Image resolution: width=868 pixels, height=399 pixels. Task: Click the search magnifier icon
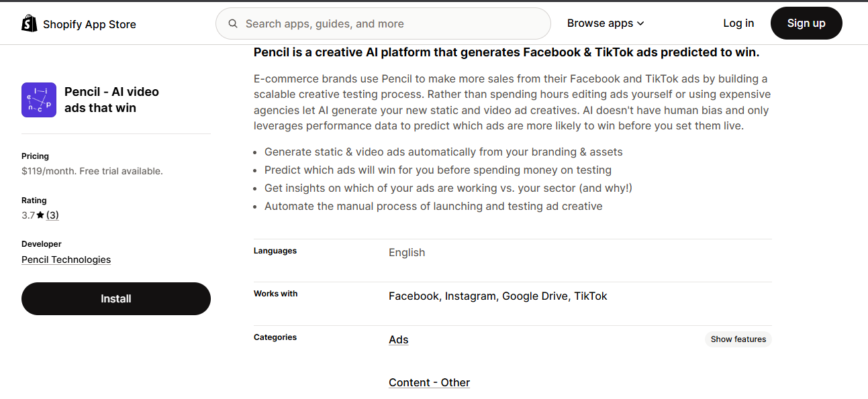click(233, 23)
